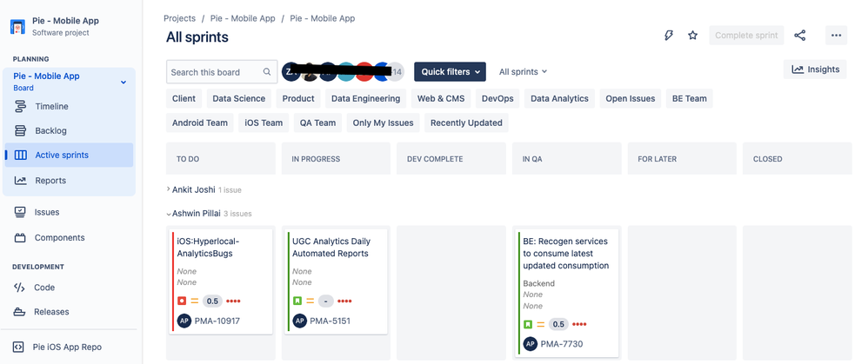Toggle the Product quick filter
Image resolution: width=868 pixels, height=364 pixels.
click(297, 98)
